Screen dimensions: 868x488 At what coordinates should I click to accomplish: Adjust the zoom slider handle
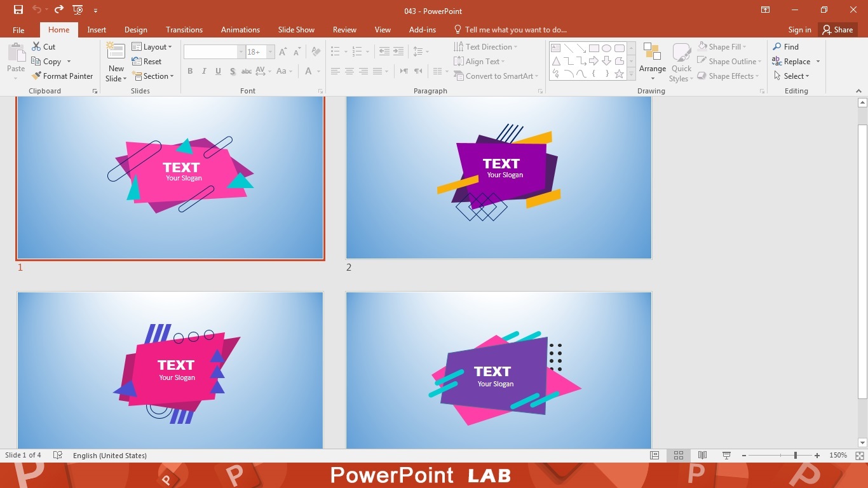[x=795, y=456]
